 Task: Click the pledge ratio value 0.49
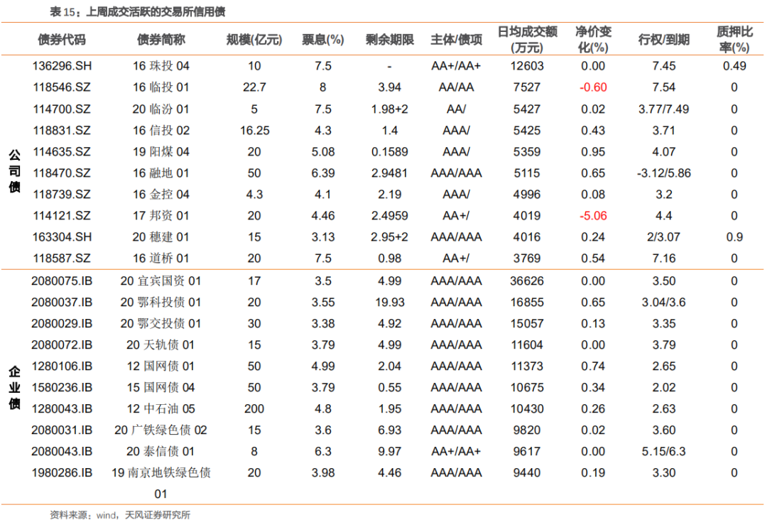pyautogui.click(x=734, y=66)
